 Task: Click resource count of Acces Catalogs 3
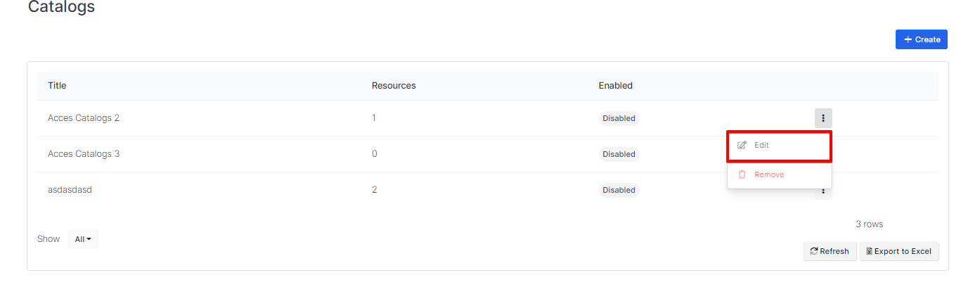tap(374, 154)
